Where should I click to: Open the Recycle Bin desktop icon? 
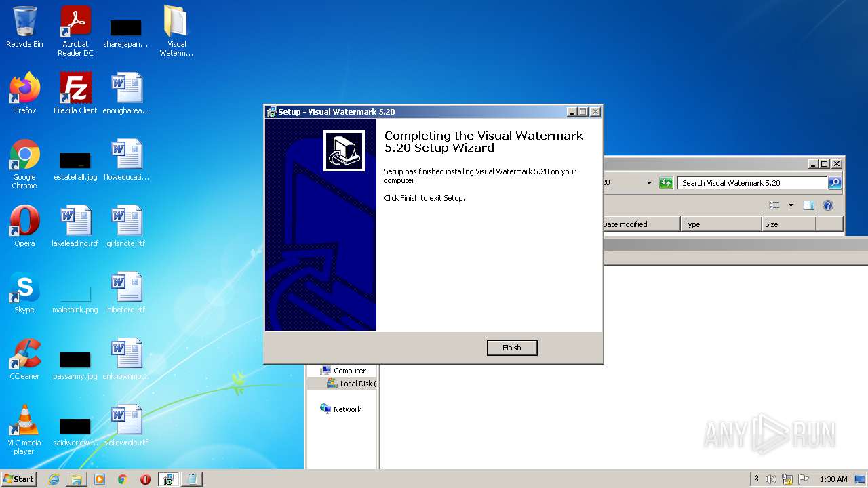(24, 27)
